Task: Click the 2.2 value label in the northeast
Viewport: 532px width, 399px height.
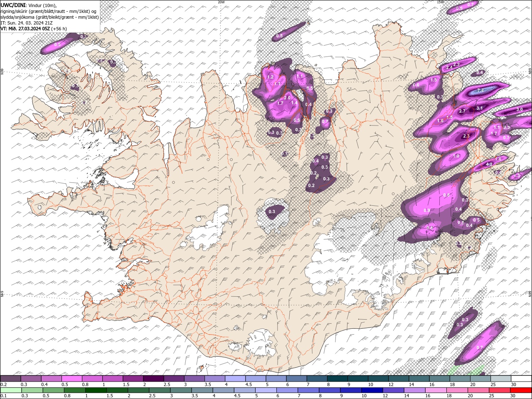Action: (x=456, y=64)
